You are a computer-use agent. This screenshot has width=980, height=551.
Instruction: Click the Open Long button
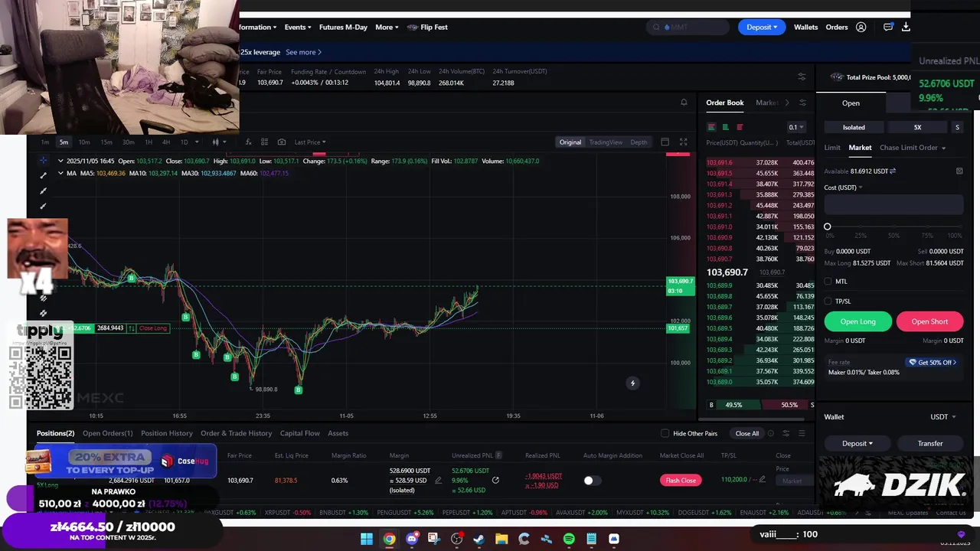point(857,321)
